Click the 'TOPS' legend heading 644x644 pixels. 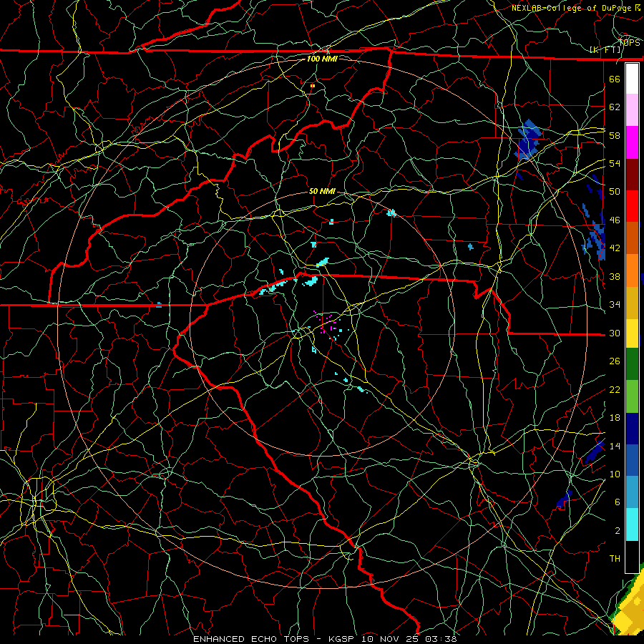pyautogui.click(x=629, y=43)
